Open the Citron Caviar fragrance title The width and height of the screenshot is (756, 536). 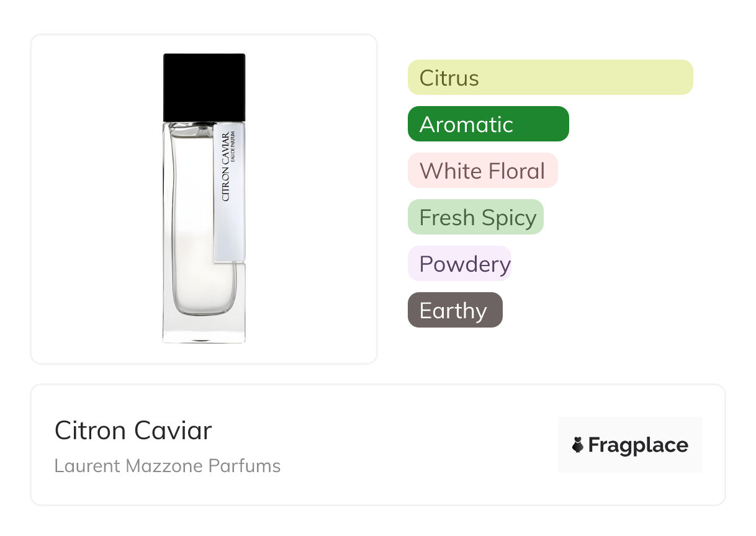[133, 431]
